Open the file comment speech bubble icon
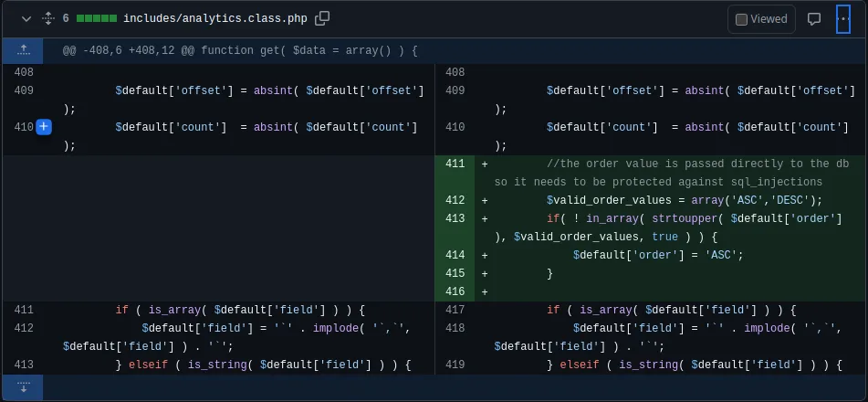 pos(814,19)
